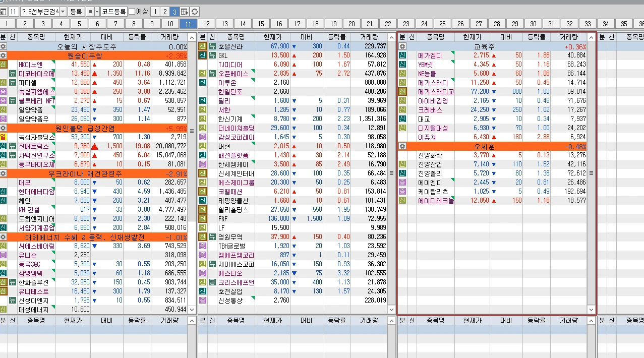Click header arrow of lower-right empty panel
The height and width of the screenshot is (358, 644).
[x=591, y=321]
